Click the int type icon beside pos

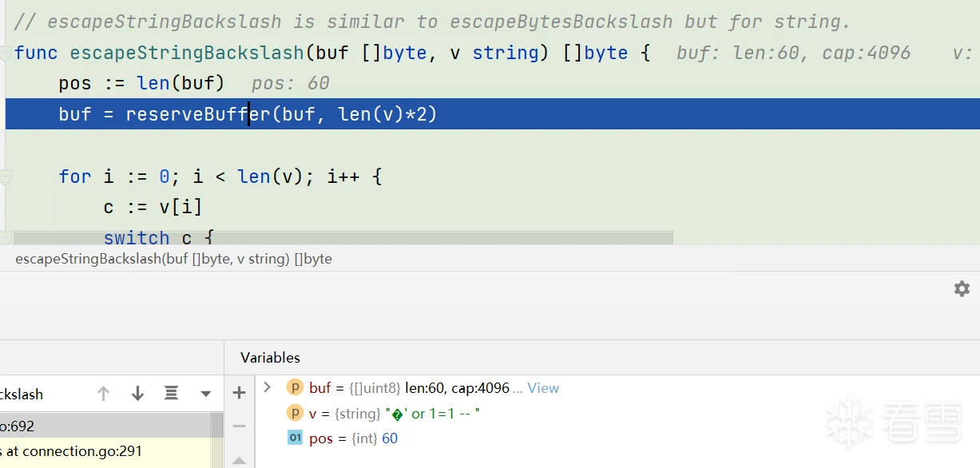click(x=295, y=438)
